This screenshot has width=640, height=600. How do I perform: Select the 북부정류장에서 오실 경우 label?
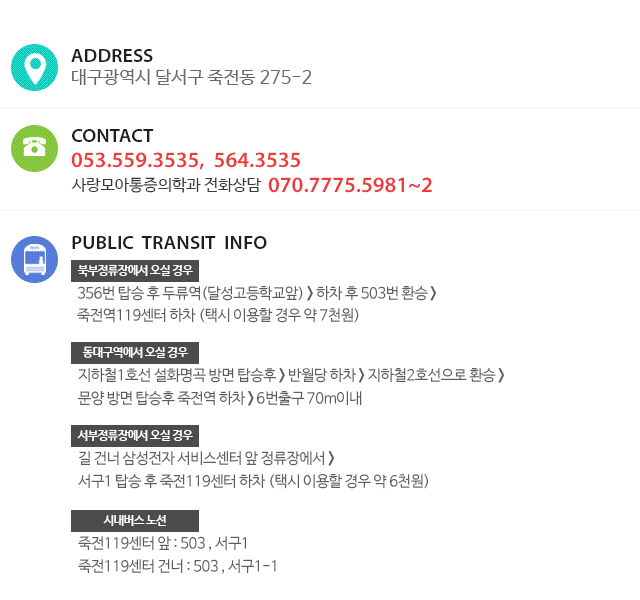(135, 271)
